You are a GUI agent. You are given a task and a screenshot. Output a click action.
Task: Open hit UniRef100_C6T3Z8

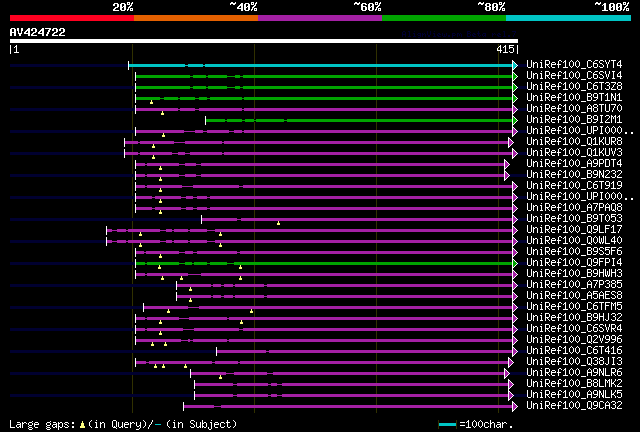[x=574, y=86]
